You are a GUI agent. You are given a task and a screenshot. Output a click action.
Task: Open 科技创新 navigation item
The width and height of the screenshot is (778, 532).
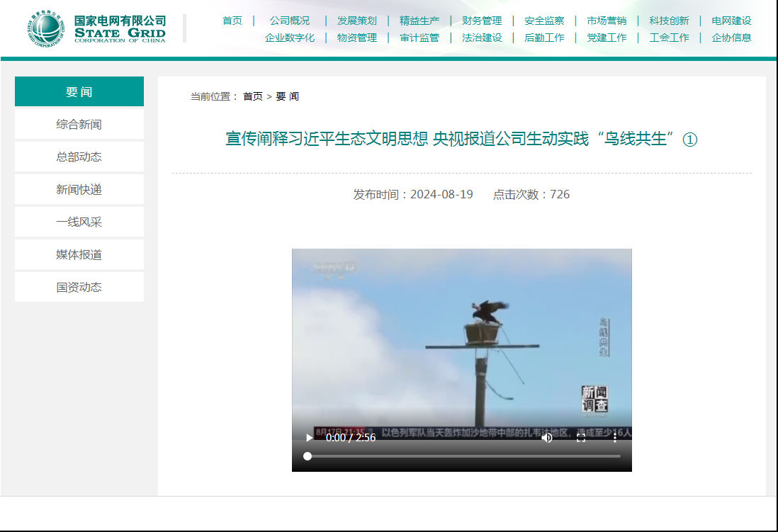click(x=670, y=21)
